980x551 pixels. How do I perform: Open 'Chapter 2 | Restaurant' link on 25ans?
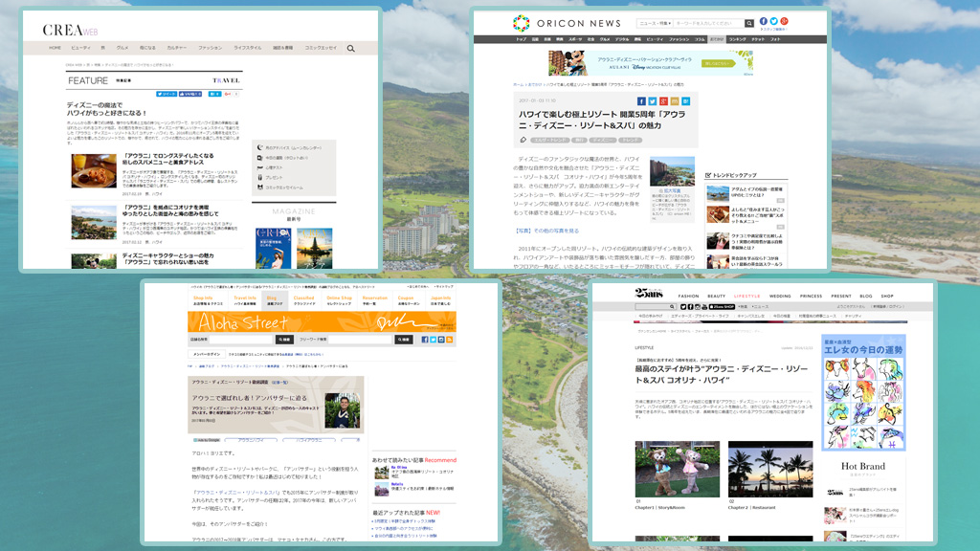(752, 508)
